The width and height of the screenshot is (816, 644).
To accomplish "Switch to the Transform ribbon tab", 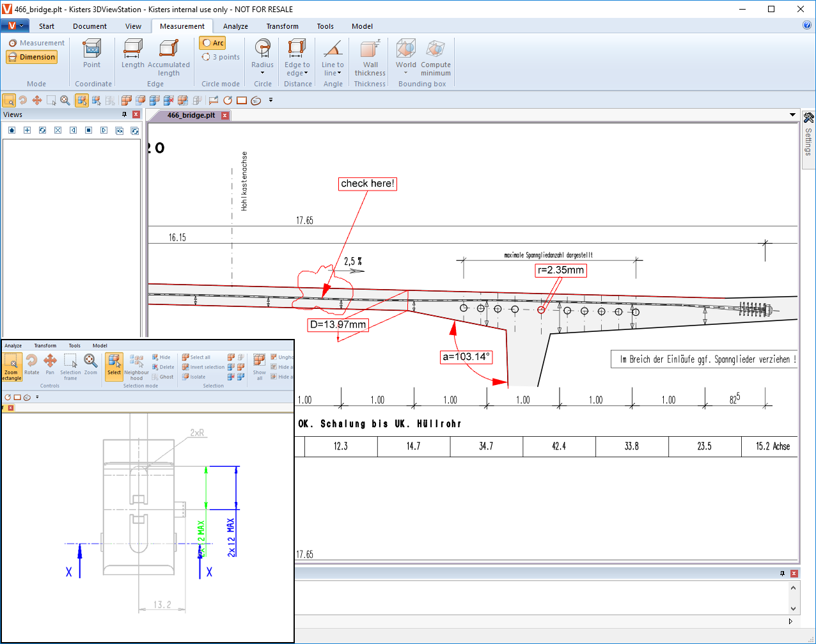I will coord(282,26).
